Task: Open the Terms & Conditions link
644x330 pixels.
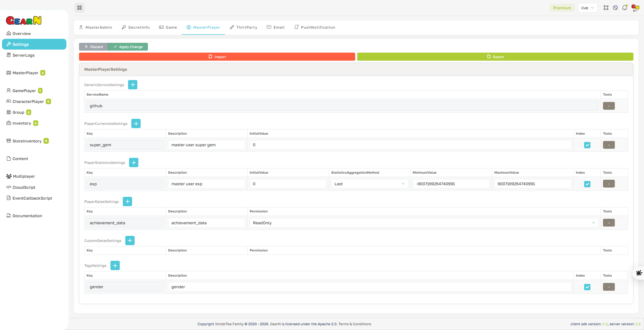Action: tap(355, 324)
